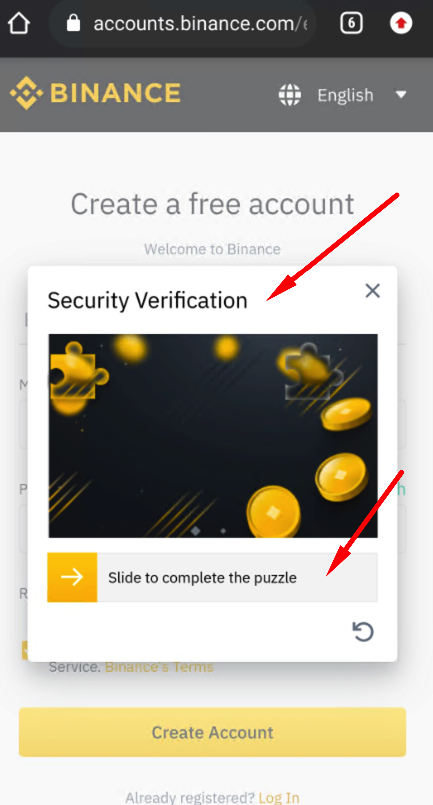Toggle the terms agreement checkbox behind the dialog
Viewport: 433px width, 805px height.
click(x=24, y=650)
